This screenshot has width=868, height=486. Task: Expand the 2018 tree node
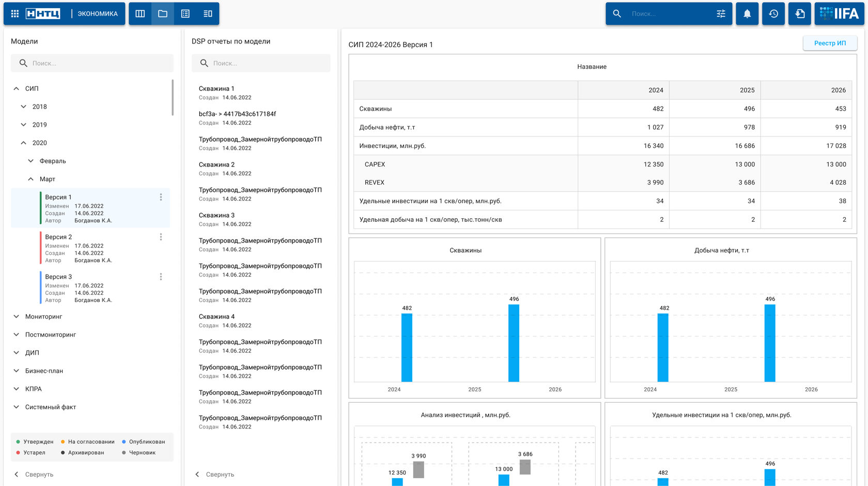pos(24,107)
